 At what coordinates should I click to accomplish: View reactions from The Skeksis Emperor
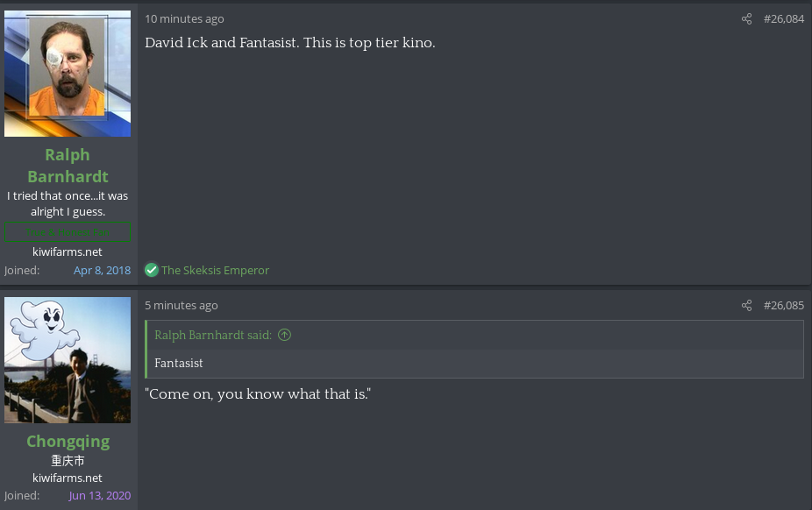click(215, 270)
